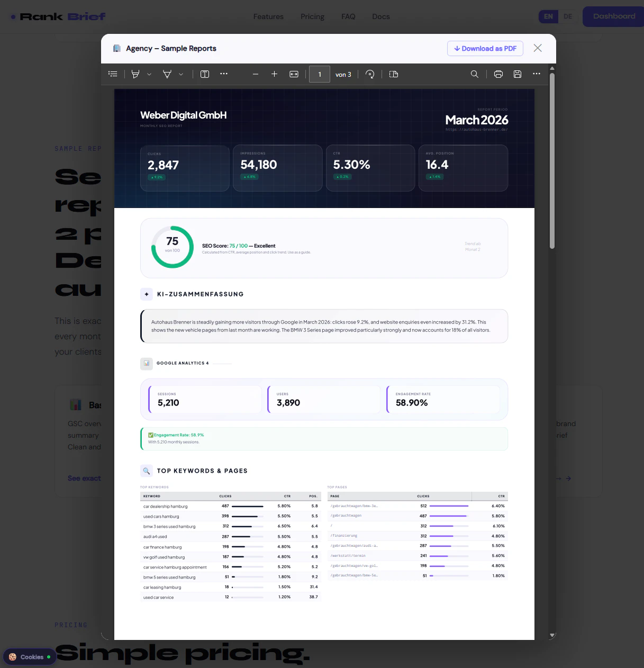Click the Users 3,890 value
The image size is (644, 668).
coord(288,403)
